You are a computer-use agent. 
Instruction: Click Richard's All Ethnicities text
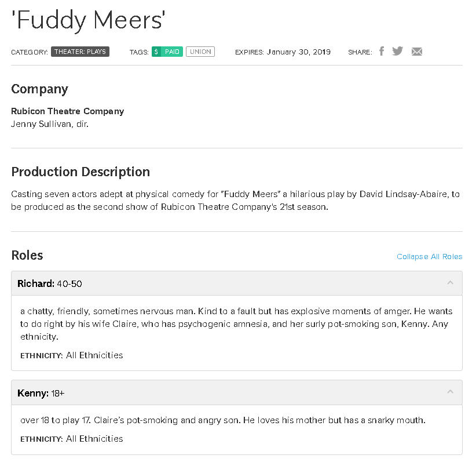(94, 355)
